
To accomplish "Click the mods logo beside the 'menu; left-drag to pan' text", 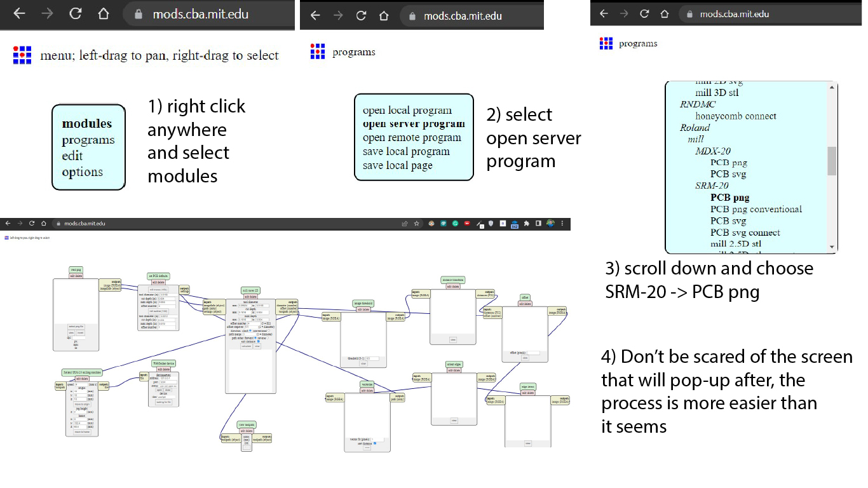I will point(22,55).
